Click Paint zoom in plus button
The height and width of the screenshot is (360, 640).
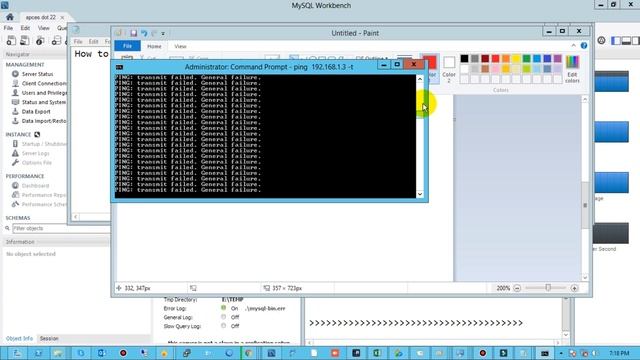pos(574,288)
